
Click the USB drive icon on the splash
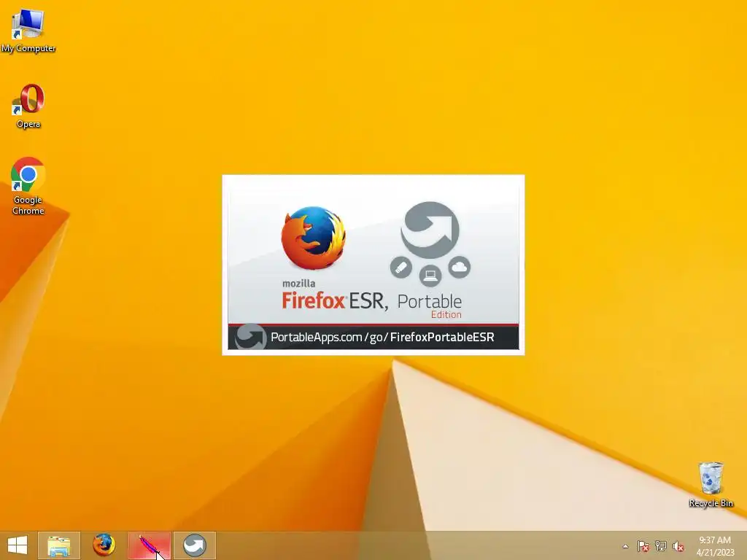(x=401, y=267)
